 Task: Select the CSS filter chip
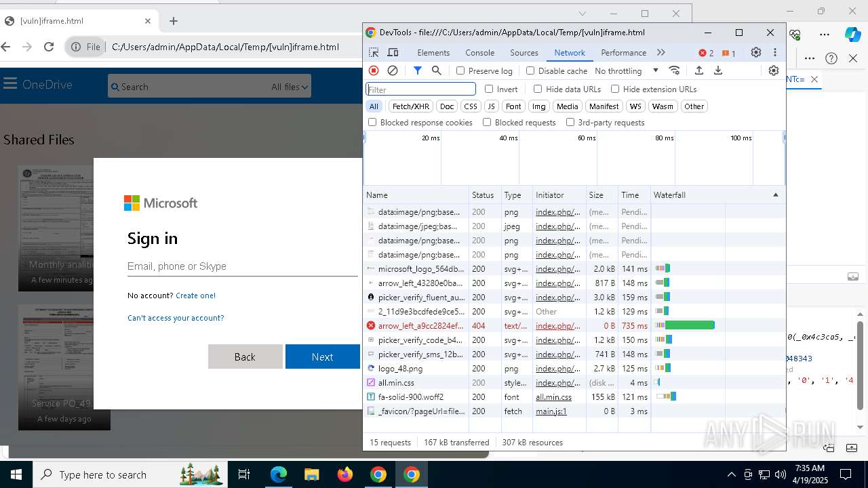[471, 106]
